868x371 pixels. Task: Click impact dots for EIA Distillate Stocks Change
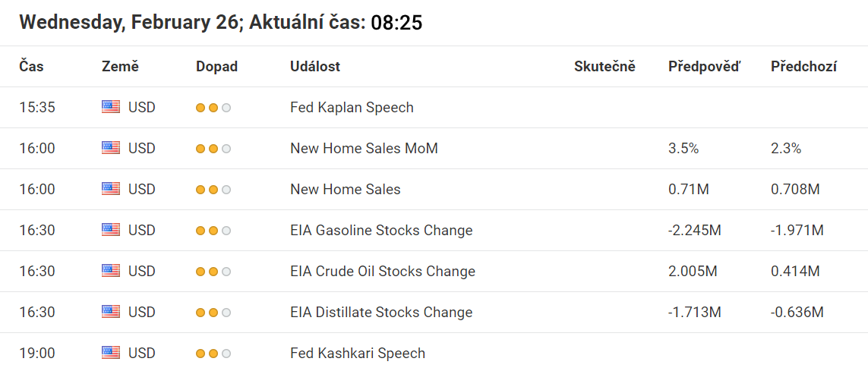213,312
